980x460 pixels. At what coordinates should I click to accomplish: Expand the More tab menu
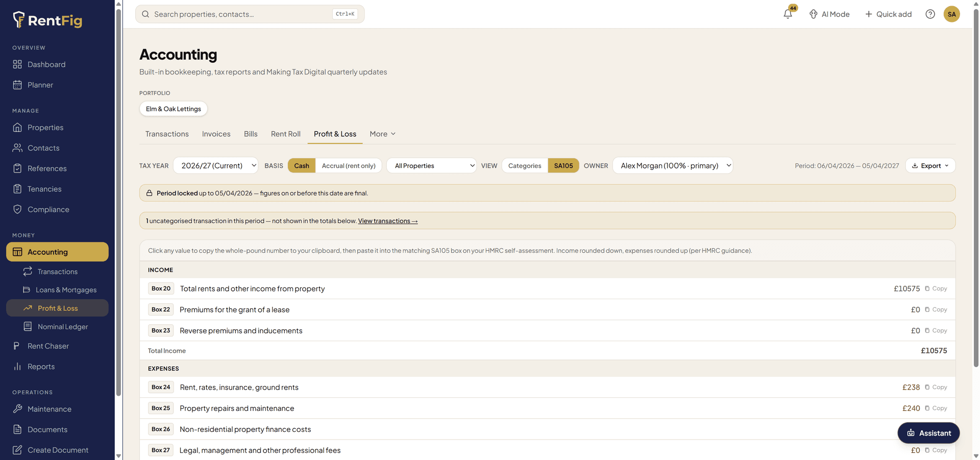tap(383, 134)
